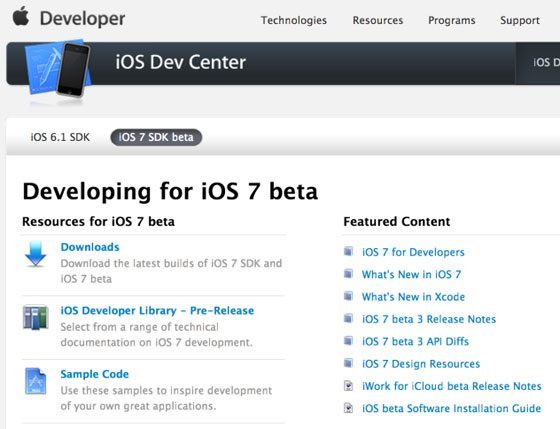The height and width of the screenshot is (429, 560).
Task: Click the Resources for iOS 7 beta heading
Action: 99,221
